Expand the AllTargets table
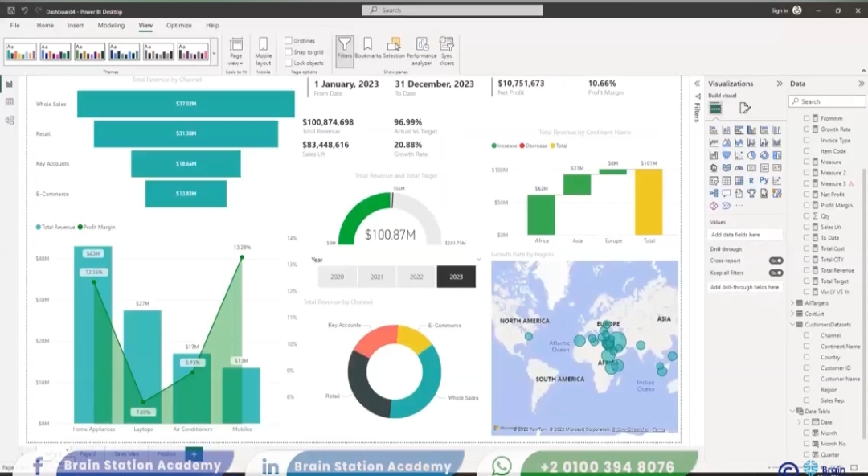 [793, 303]
